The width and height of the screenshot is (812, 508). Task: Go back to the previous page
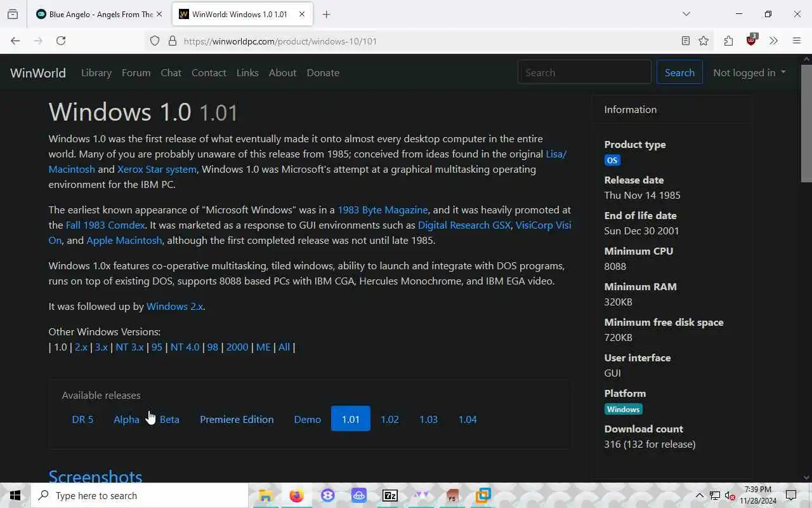(15, 41)
